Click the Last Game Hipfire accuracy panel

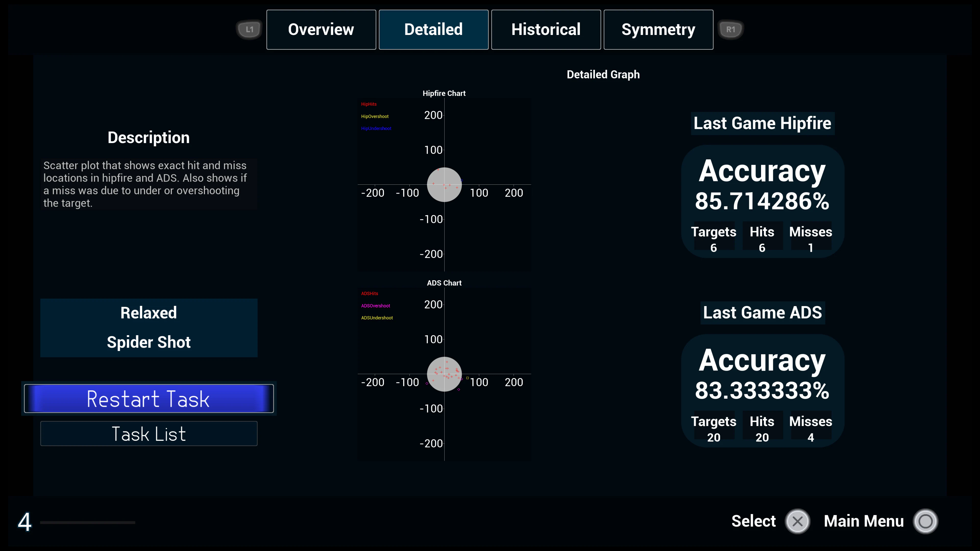point(762,202)
